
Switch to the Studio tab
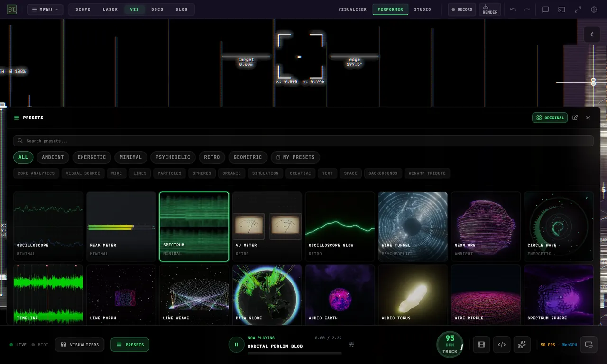point(423,9)
